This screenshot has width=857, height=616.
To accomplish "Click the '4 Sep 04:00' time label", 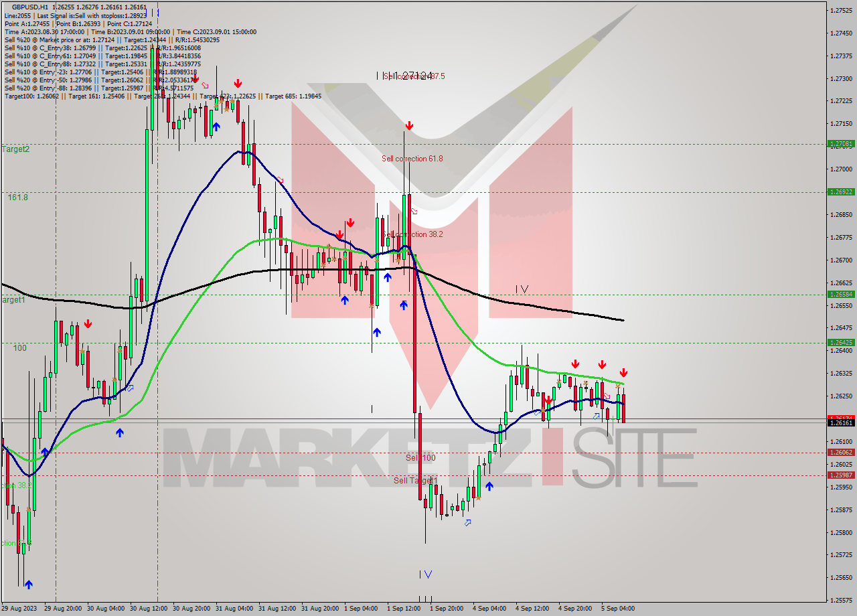I will tap(489, 609).
